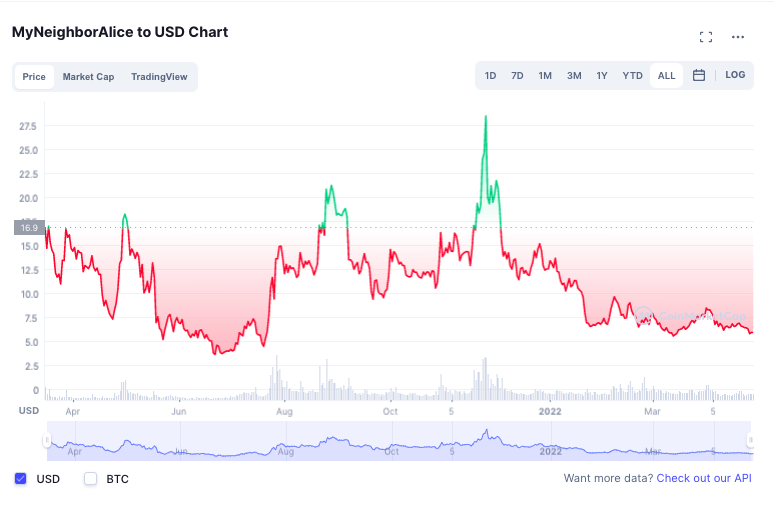Switch to the Market Cap tab
Image resolution: width=774 pixels, height=506 pixels.
(88, 77)
